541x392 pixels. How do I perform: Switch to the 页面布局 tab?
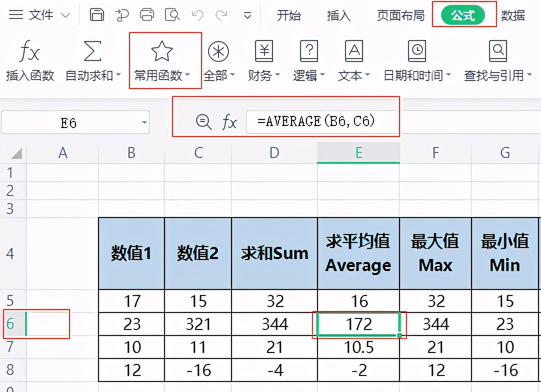[x=400, y=15]
